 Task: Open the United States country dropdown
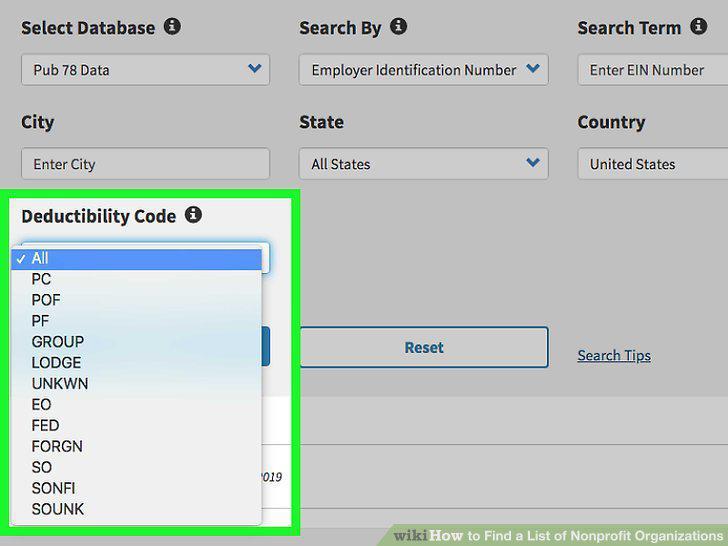pos(653,163)
